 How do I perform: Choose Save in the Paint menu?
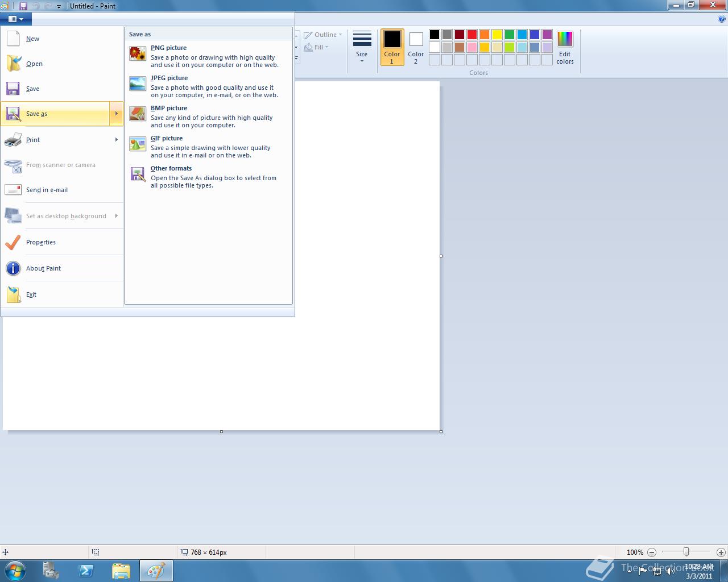(x=62, y=89)
